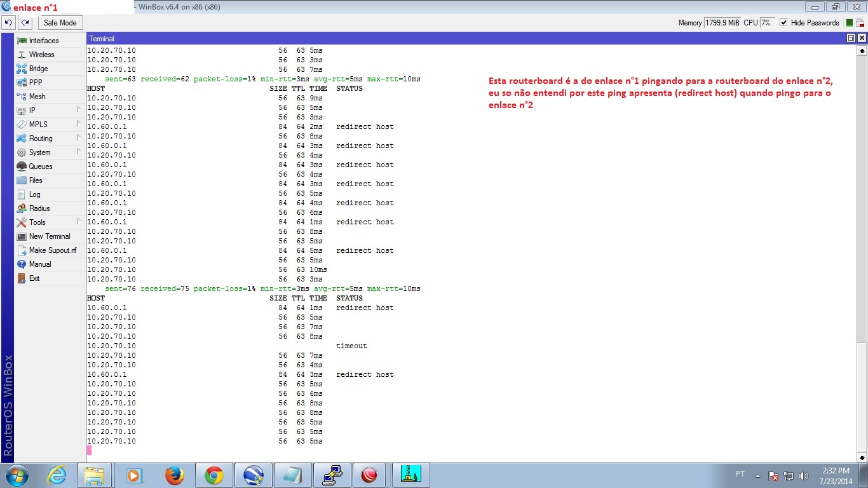Image resolution: width=868 pixels, height=488 pixels.
Task: Toggle Safe Mode button
Action: pos(60,23)
